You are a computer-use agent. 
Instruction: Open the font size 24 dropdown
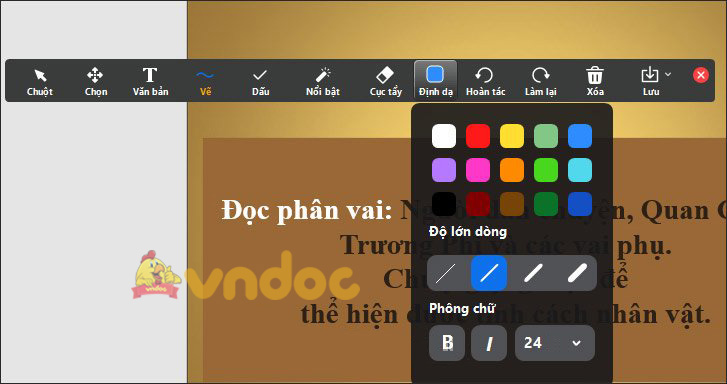point(555,343)
